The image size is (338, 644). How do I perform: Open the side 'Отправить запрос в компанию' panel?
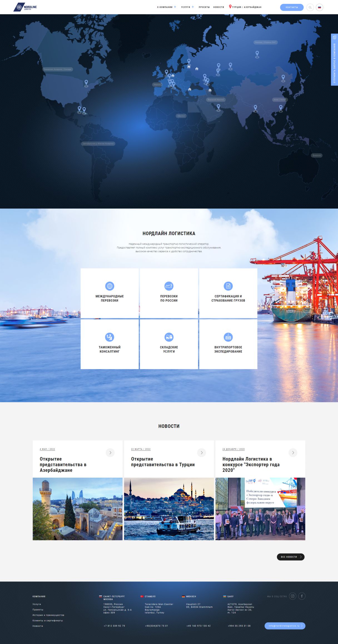tap(334, 60)
